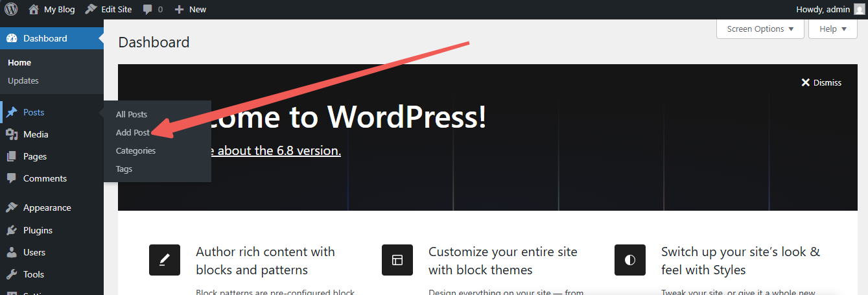The height and width of the screenshot is (295, 868).
Task: Open the Posts menu
Action: point(52,112)
